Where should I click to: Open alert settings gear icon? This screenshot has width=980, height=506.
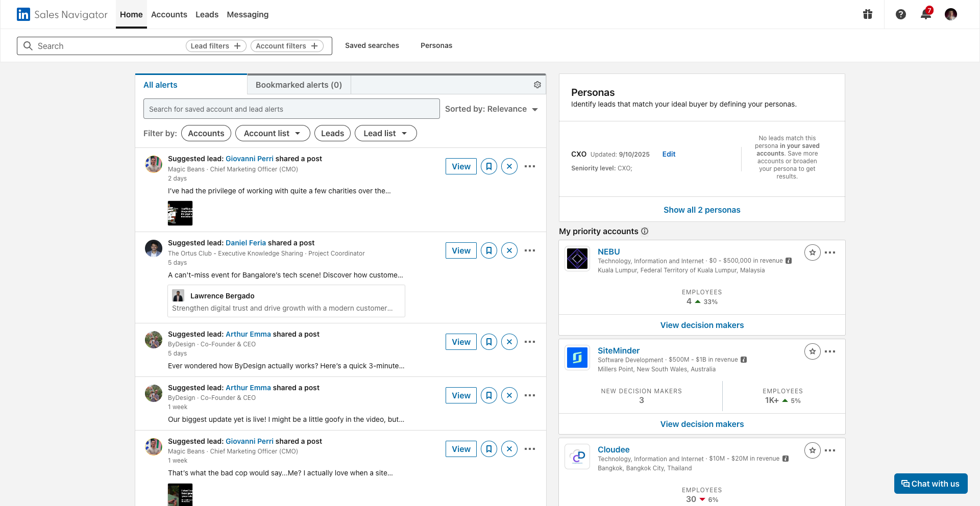[537, 85]
